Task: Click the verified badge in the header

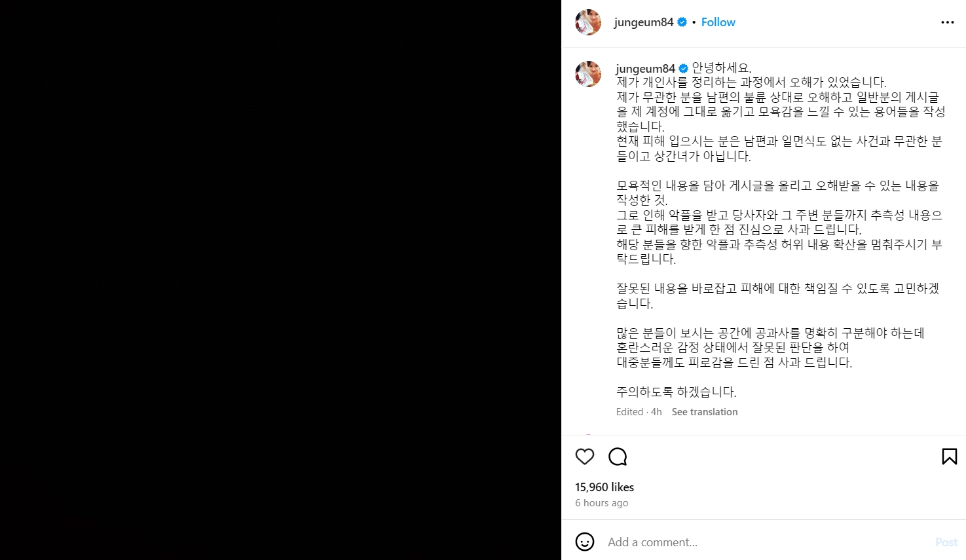Action: coord(682,22)
